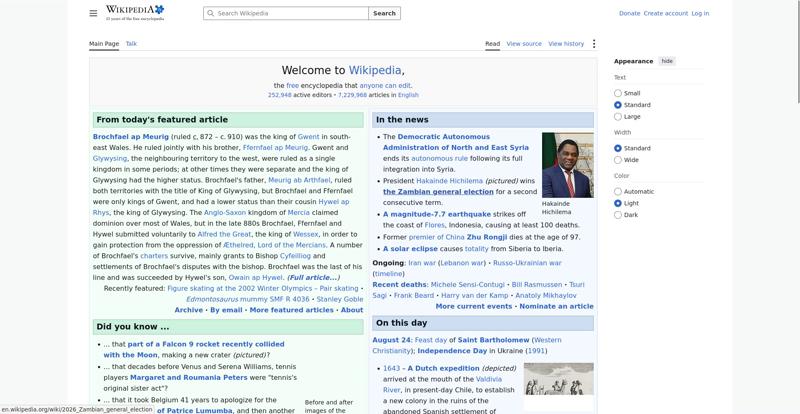Open the Russo-Ukrainian war link

click(x=527, y=263)
